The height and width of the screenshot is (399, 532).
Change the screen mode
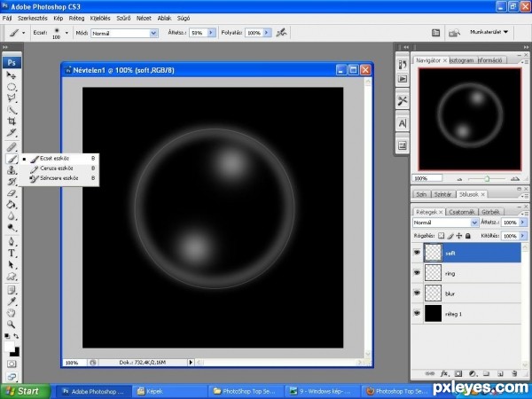coord(12,377)
